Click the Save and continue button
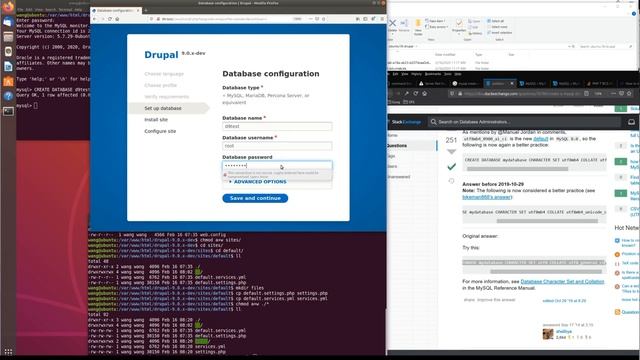This screenshot has height=360, width=640. pyautogui.click(x=255, y=198)
